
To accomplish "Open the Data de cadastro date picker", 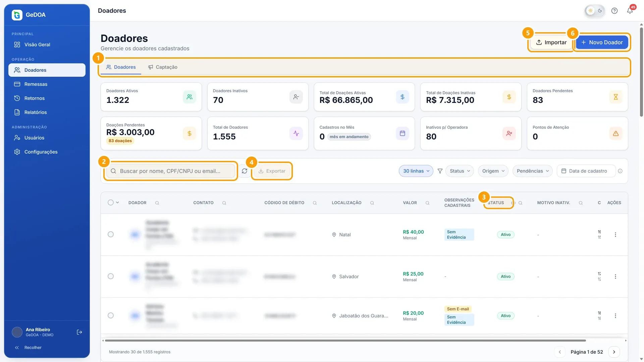I will point(586,171).
